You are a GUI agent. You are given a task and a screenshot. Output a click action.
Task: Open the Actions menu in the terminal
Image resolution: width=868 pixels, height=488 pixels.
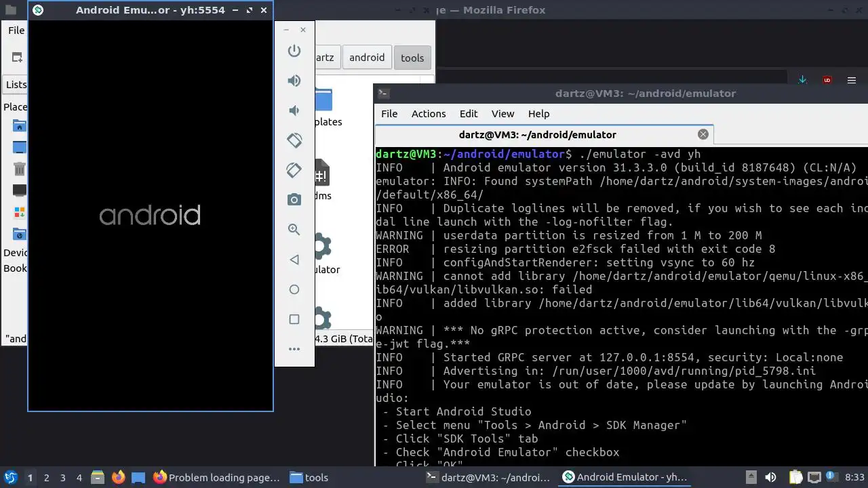[x=429, y=113]
